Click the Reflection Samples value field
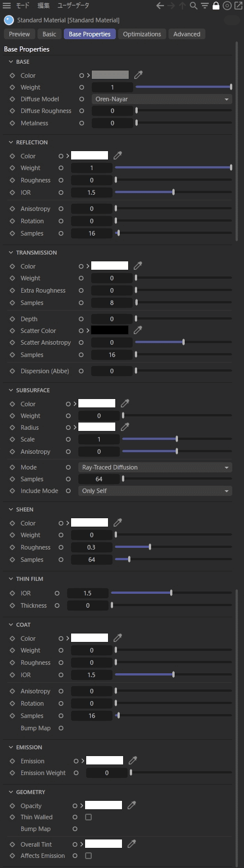 click(x=92, y=233)
